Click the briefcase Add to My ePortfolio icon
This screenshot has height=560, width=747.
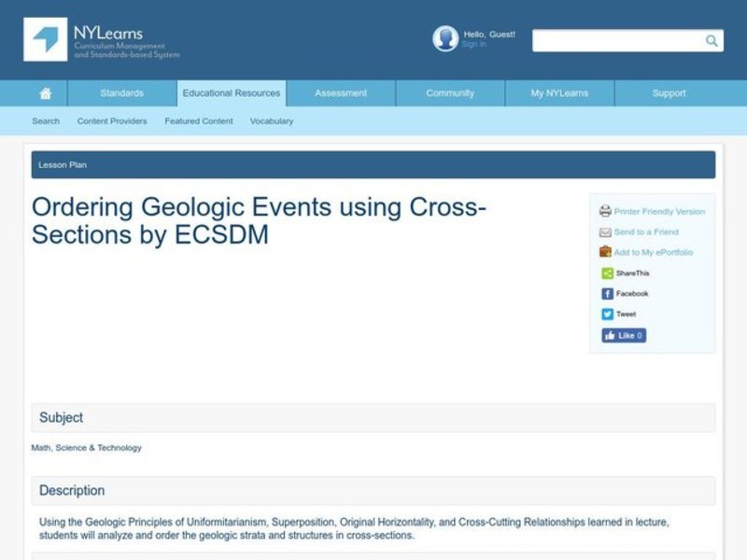[x=605, y=252]
